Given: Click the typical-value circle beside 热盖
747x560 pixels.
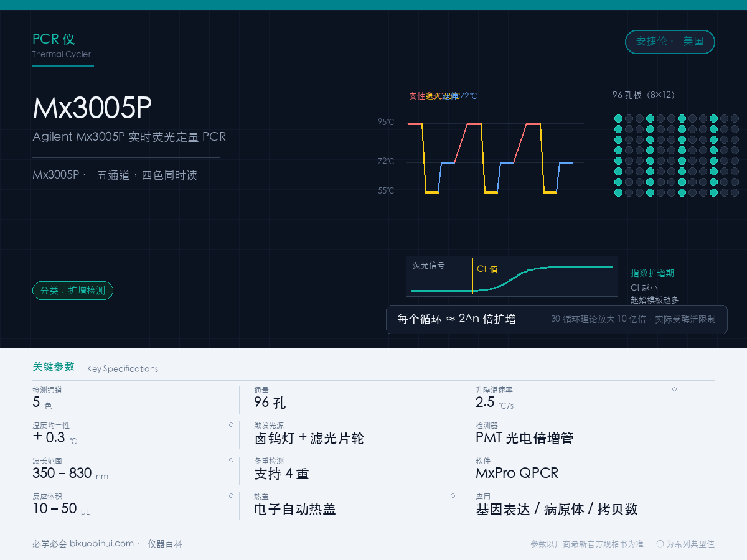Looking at the screenshot, I should coord(453,495).
